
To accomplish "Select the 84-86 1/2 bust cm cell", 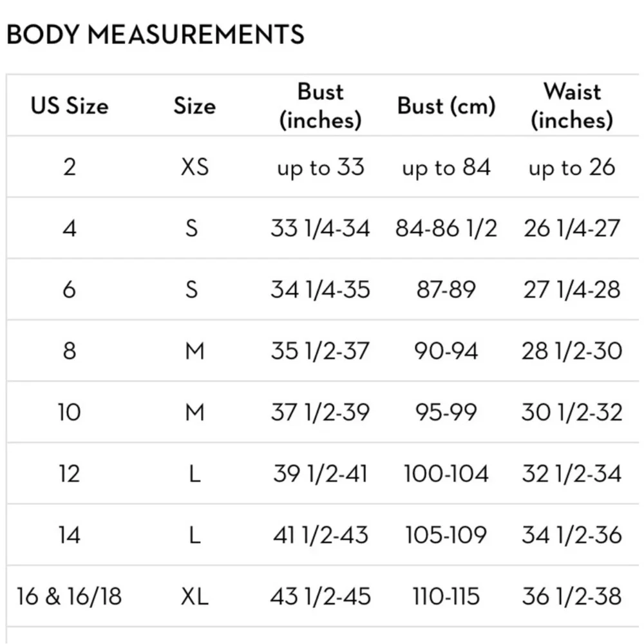I will [x=446, y=229].
